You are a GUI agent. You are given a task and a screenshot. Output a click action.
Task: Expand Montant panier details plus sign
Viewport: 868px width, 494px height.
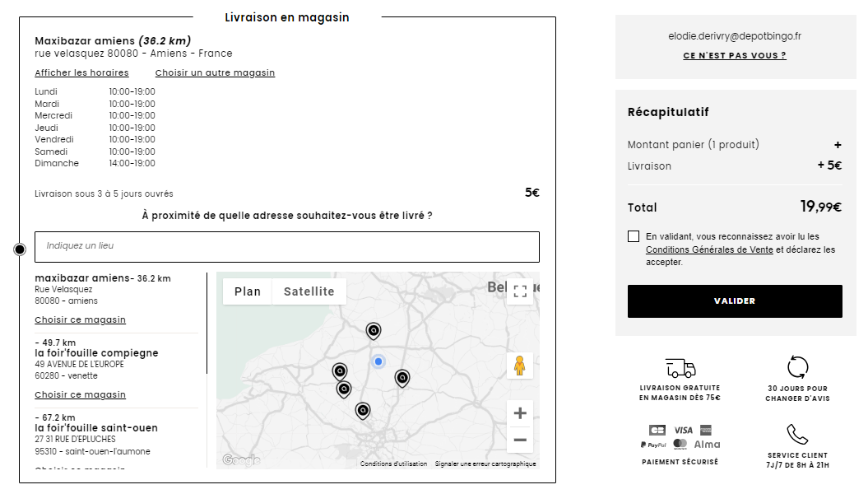point(838,145)
